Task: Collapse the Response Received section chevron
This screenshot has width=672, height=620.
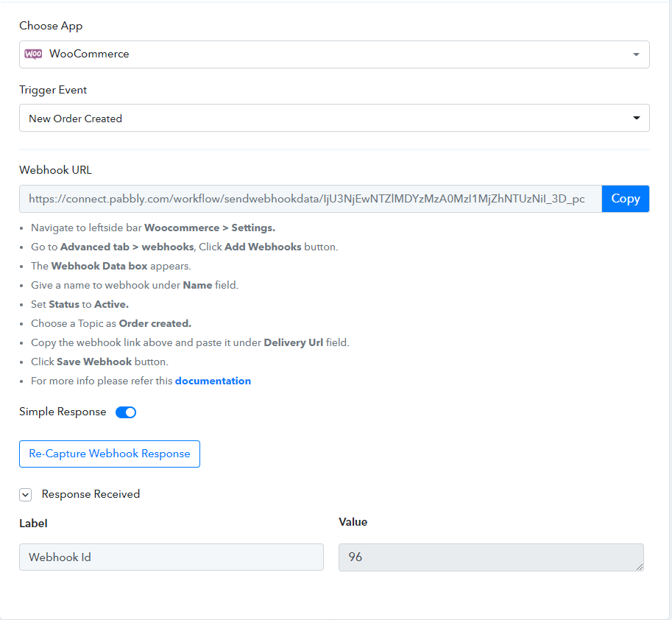Action: click(x=25, y=495)
